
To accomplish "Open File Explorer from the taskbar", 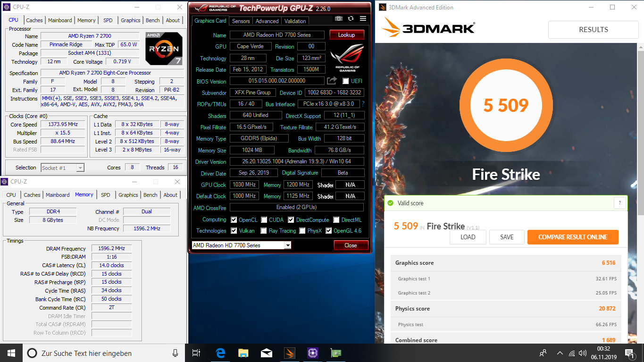I will coord(243,353).
